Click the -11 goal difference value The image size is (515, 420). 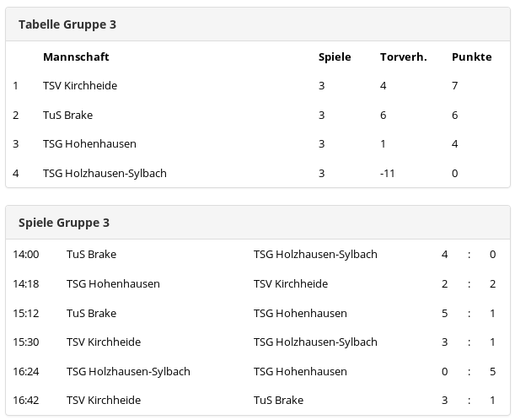coord(387,173)
